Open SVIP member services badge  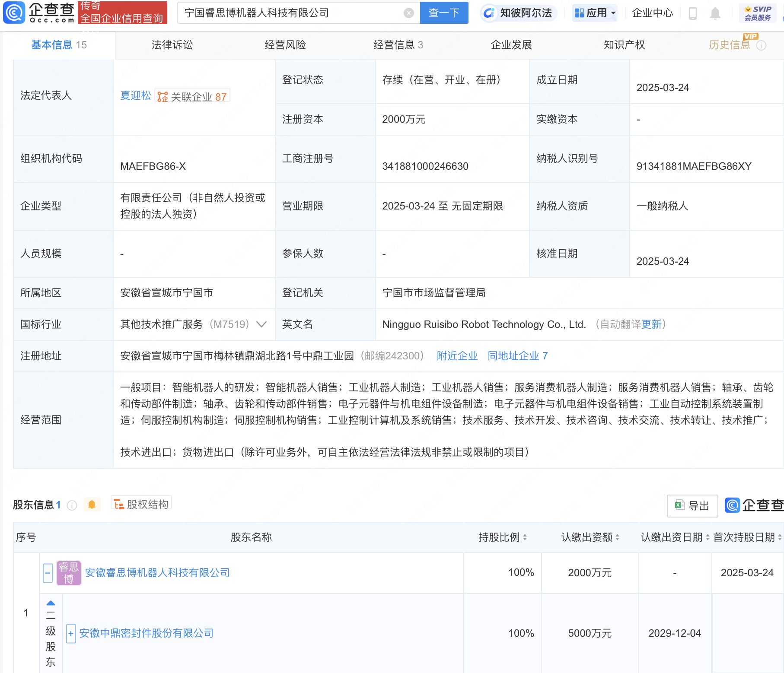[x=758, y=13]
